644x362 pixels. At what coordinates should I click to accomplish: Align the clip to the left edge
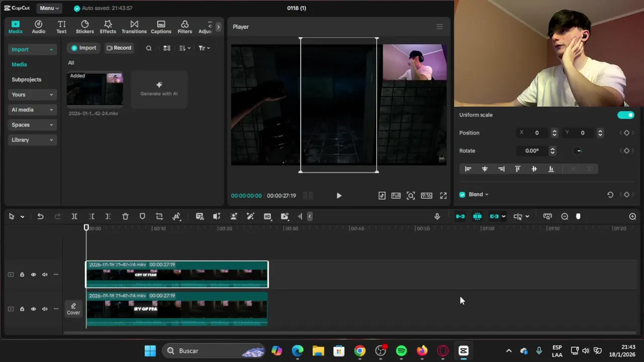[x=468, y=169]
